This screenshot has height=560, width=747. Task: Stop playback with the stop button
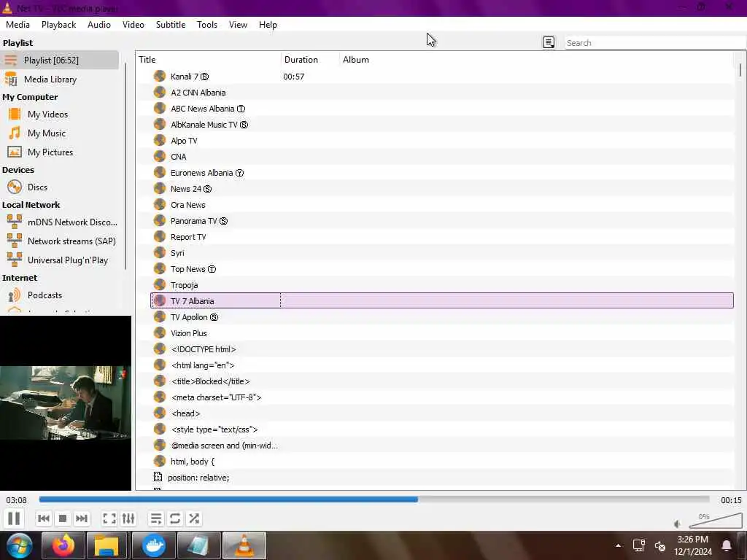point(63,518)
